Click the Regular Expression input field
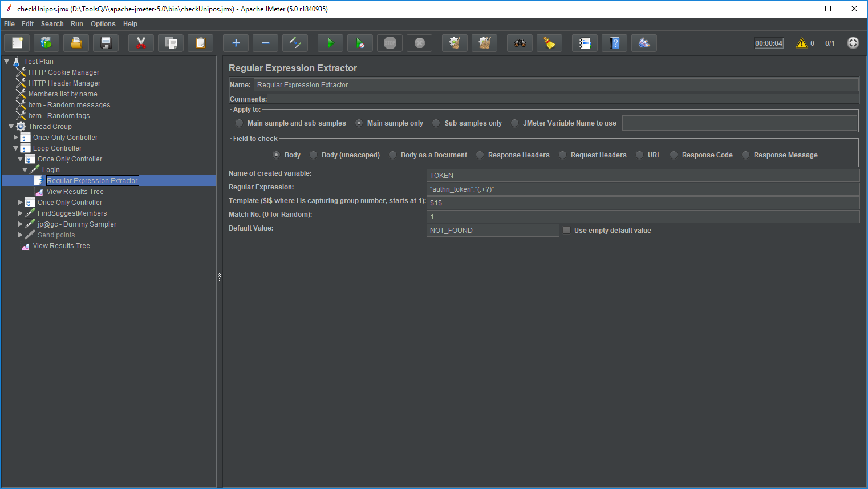Viewport: 868px width, 489px height. (x=642, y=189)
